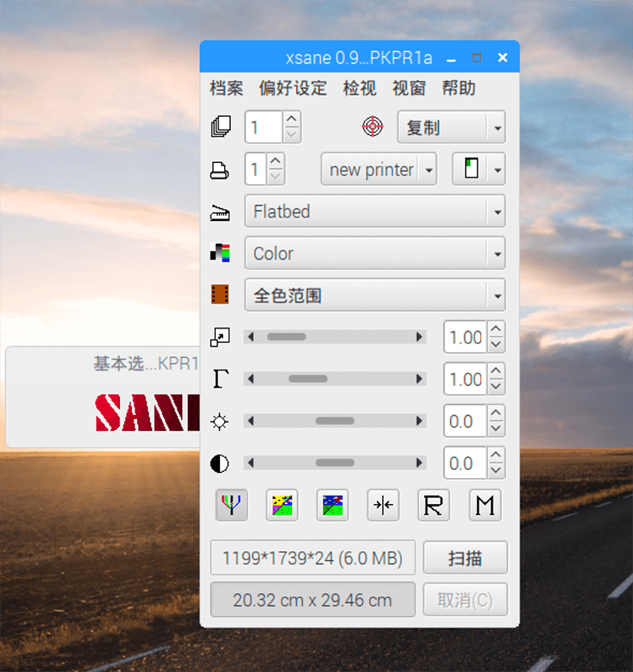633x672 pixels.
Task: Click the zoom scale slider handle
Action: click(x=286, y=337)
